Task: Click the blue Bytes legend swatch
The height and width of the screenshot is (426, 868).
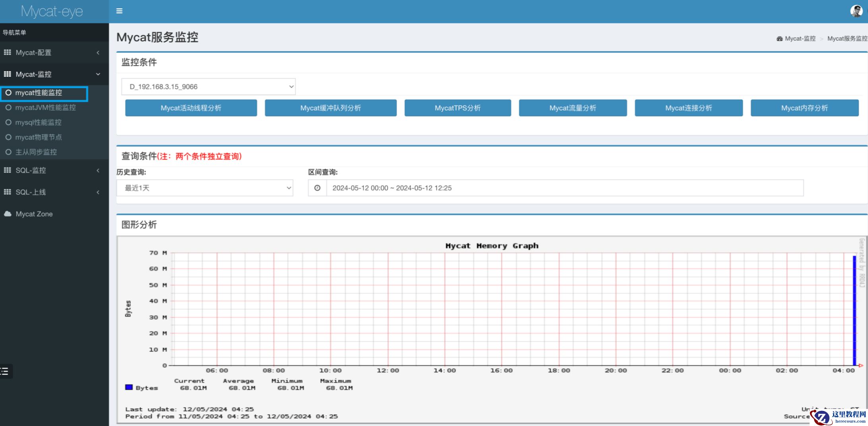Action: (129, 387)
